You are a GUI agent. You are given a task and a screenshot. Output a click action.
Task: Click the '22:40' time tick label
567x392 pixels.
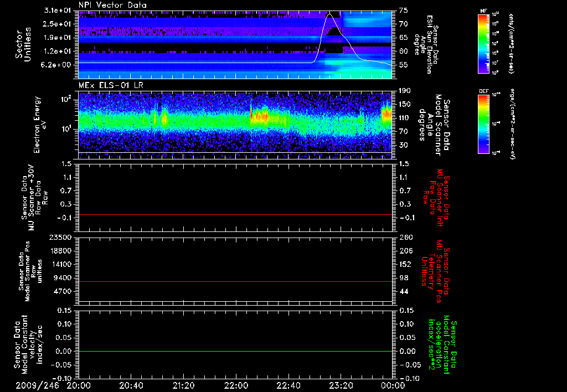click(288, 386)
